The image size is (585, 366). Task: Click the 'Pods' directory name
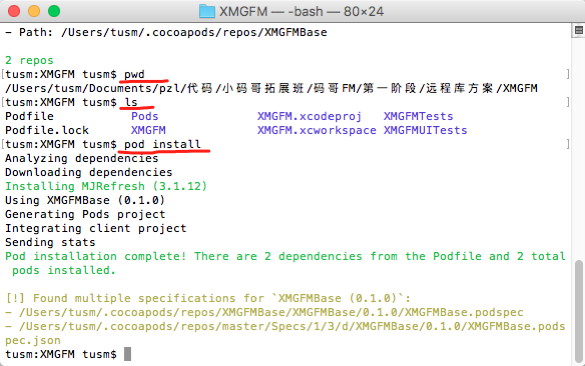(x=145, y=116)
